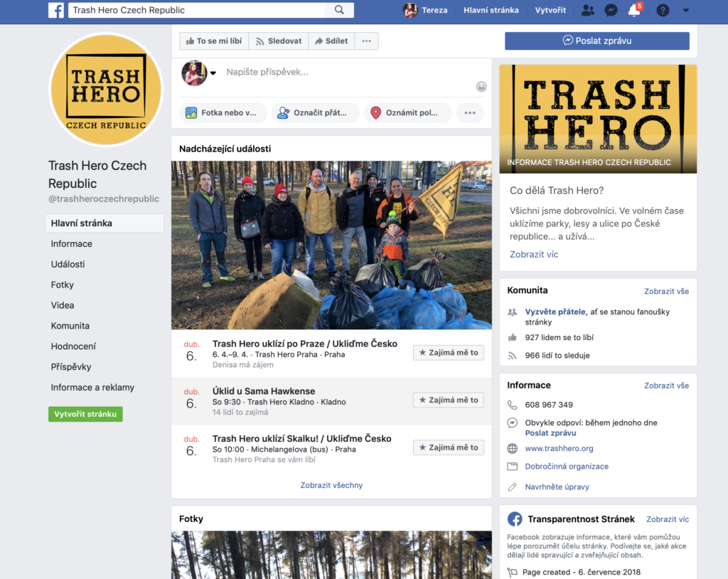The height and width of the screenshot is (579, 728).
Task: Like the page with To se mi líbí
Action: coord(214,41)
